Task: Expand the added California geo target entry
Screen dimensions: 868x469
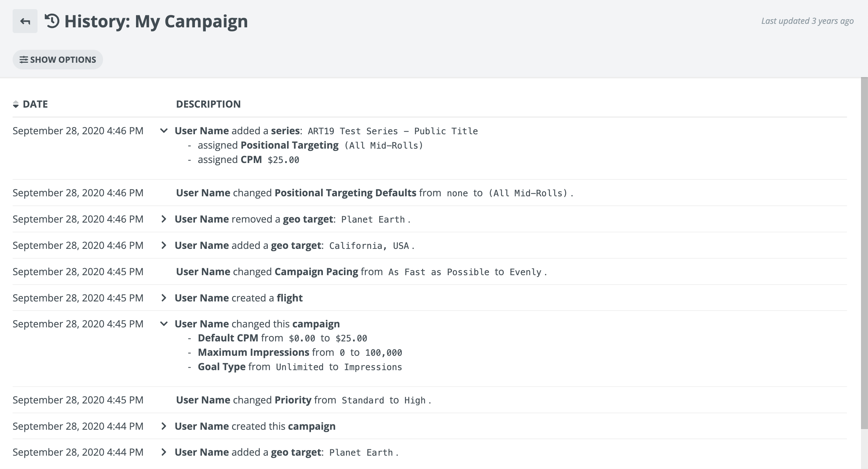Action: 163,245
